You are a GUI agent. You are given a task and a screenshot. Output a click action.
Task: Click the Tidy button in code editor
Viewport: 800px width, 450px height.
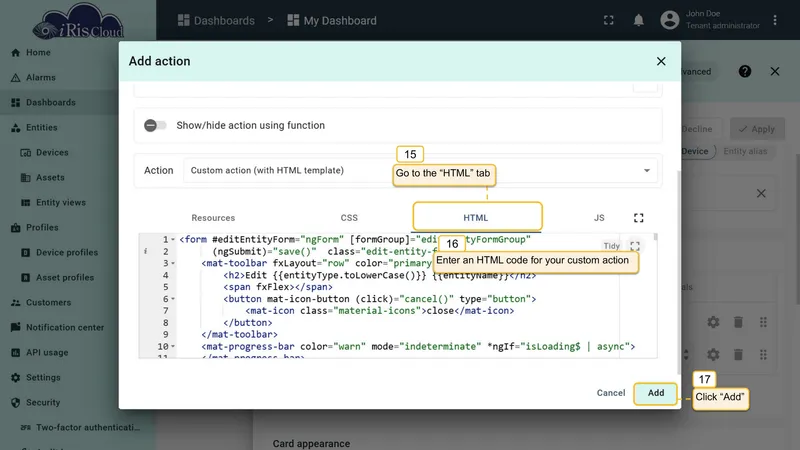(611, 246)
